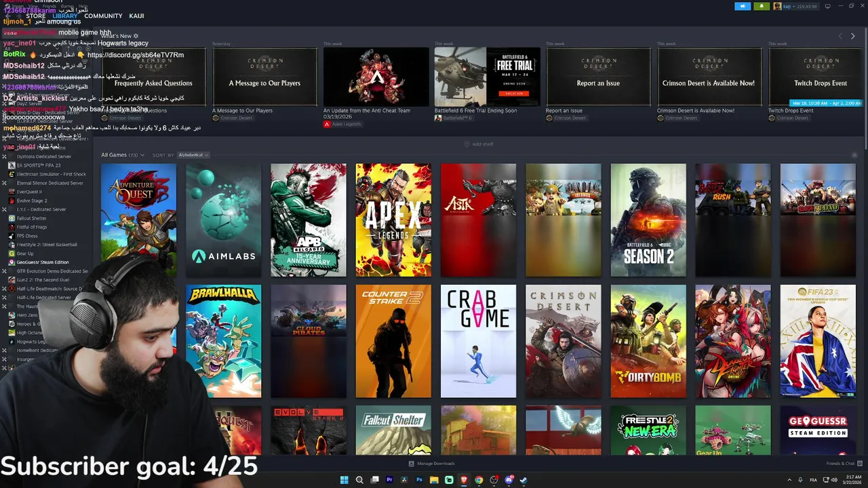
Task: Switch Steam to Big Picture mode
Action: [827, 6]
